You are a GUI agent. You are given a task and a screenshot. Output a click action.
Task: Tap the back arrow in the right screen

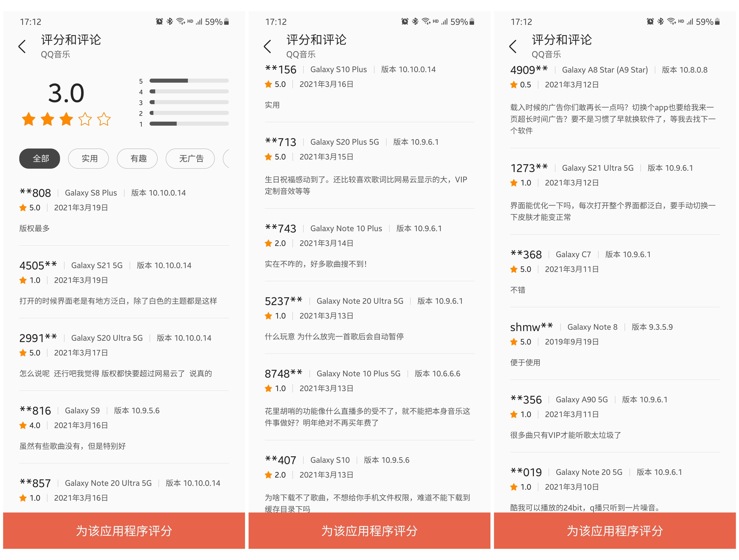[513, 46]
